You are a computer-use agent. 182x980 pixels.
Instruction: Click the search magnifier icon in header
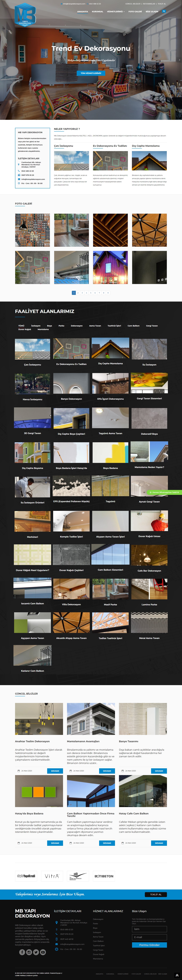pos(164,11)
